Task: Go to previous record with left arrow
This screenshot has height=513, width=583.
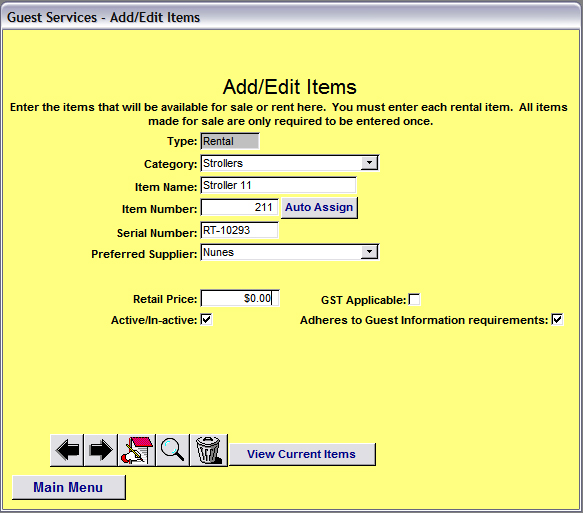Action: tap(67, 450)
